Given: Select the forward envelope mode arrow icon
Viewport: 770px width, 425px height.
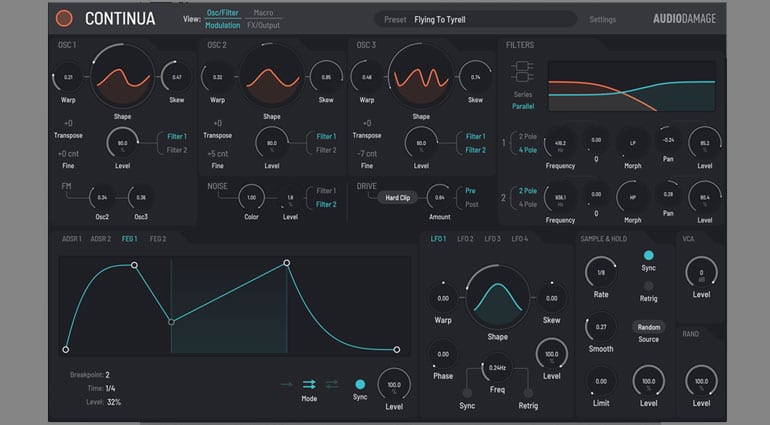Looking at the screenshot, I should (287, 384).
